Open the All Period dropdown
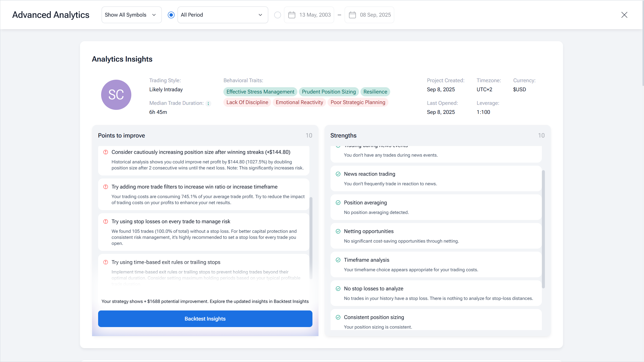The width and height of the screenshot is (644, 362). click(223, 15)
